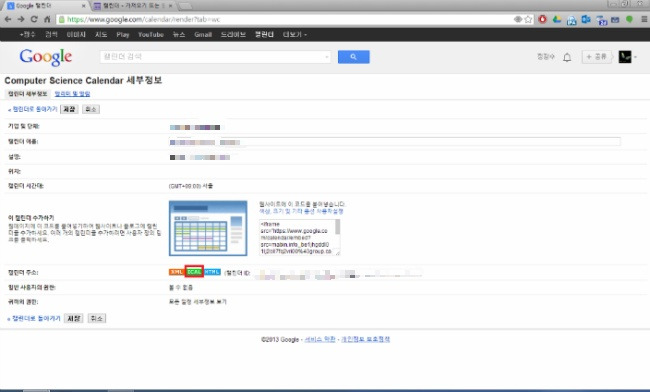Click the bottom cancel button
Screen dimensions: 650x392
(97, 318)
